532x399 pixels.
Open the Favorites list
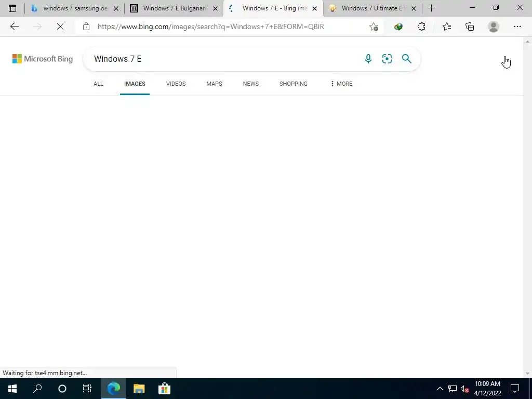pos(447,26)
